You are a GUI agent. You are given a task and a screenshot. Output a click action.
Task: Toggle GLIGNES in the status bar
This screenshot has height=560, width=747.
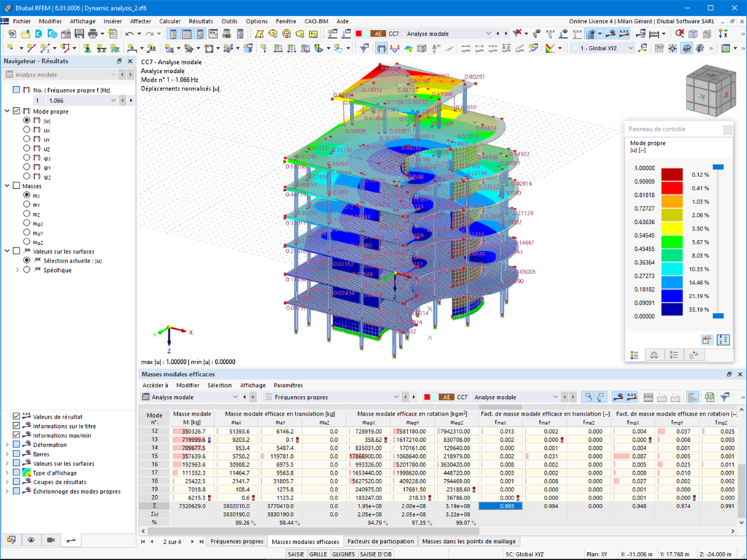coord(343,554)
